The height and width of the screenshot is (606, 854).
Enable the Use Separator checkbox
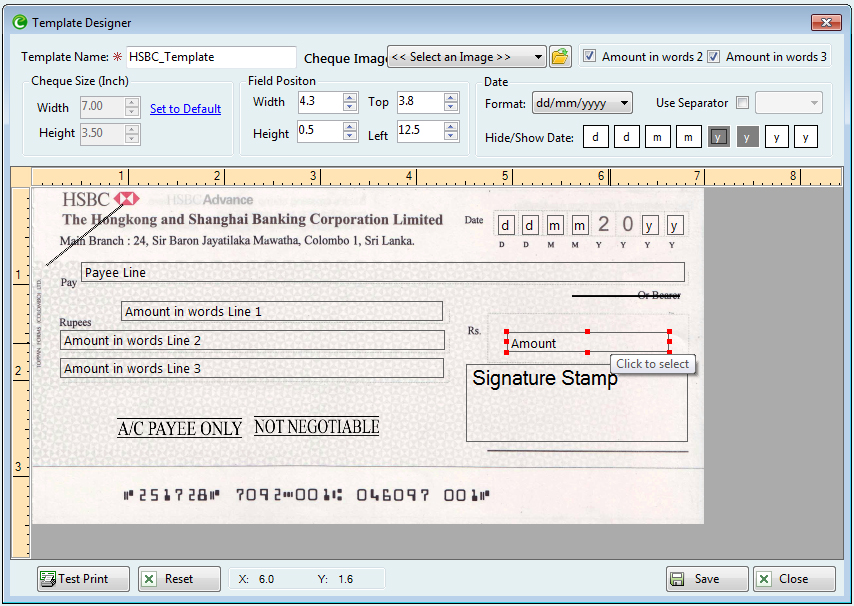point(742,103)
